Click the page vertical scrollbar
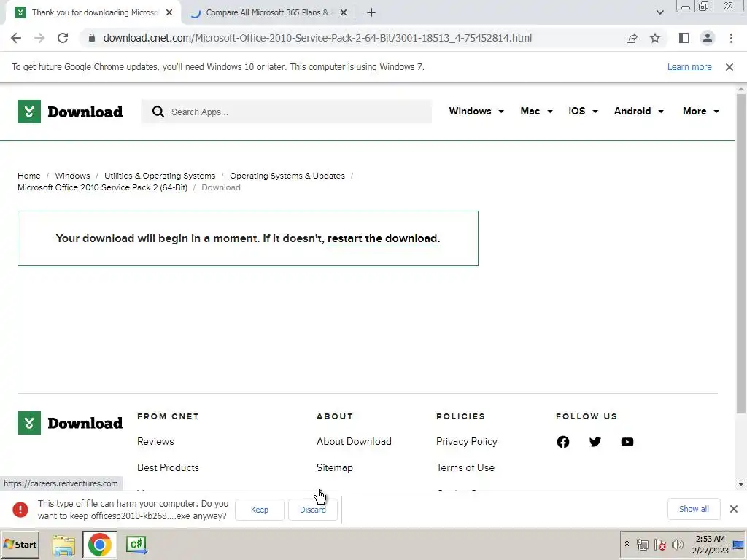 tap(741, 252)
